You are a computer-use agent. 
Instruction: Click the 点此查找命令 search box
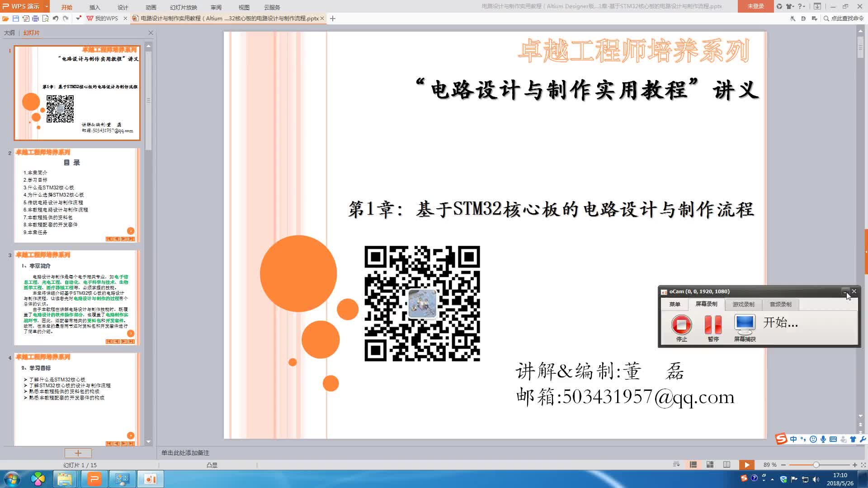(x=844, y=19)
